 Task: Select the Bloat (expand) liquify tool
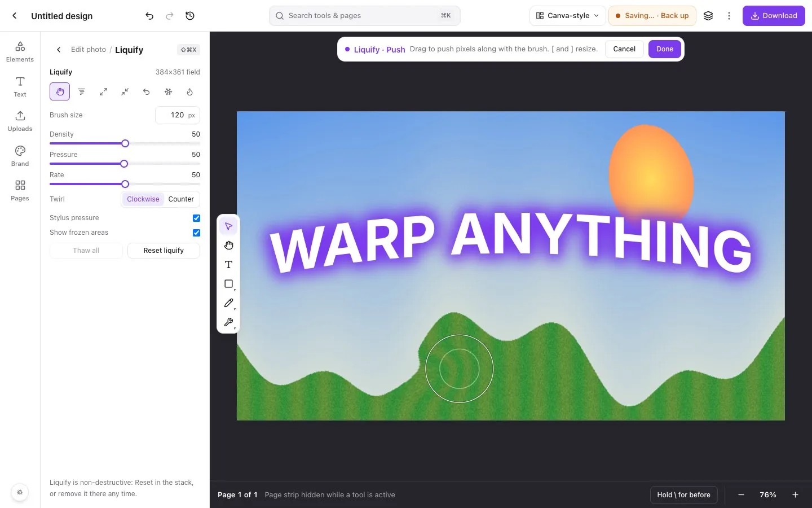point(103,91)
